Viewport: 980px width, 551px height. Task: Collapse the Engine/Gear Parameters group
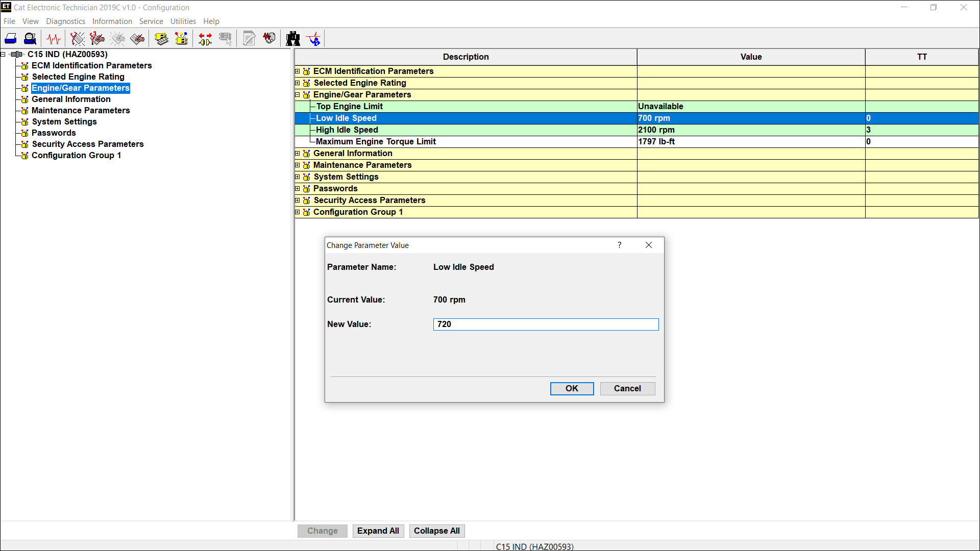coord(298,95)
